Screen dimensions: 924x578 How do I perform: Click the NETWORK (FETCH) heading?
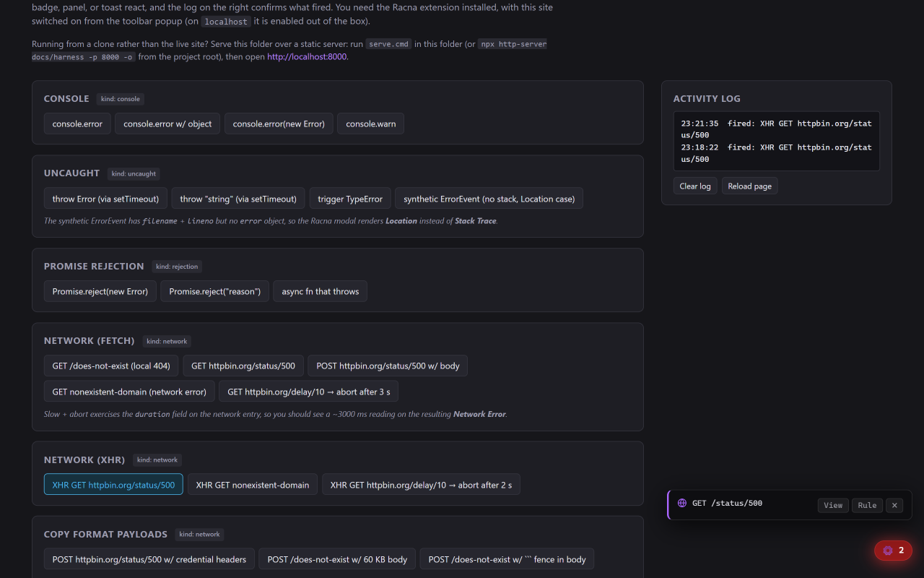pos(89,340)
